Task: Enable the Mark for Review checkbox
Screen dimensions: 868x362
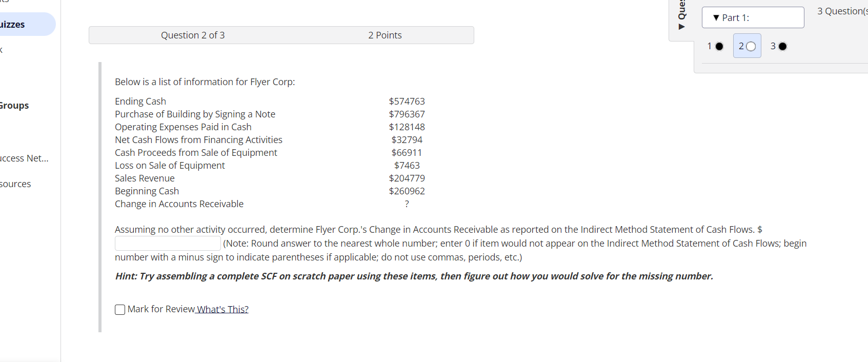Action: coord(119,309)
